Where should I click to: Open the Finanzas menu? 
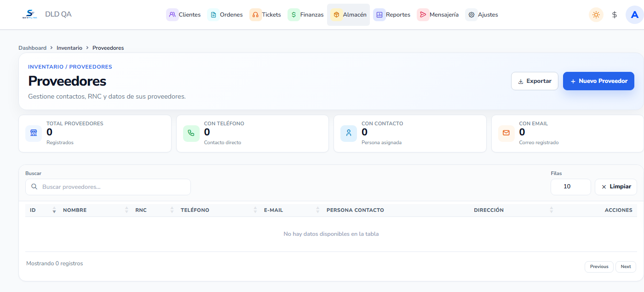[x=306, y=15]
